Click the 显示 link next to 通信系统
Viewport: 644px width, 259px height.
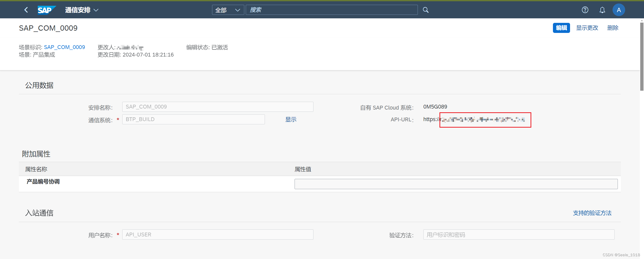pos(291,120)
